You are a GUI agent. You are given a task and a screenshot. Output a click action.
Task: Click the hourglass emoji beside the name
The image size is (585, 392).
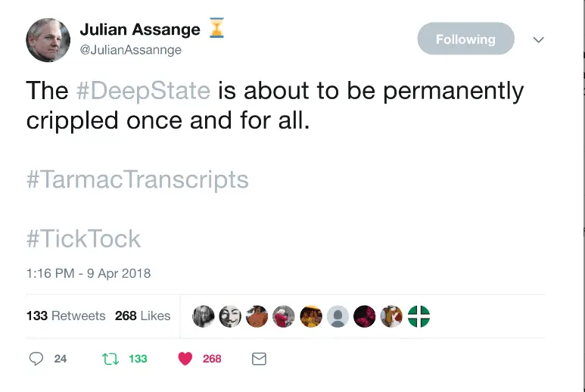(217, 29)
